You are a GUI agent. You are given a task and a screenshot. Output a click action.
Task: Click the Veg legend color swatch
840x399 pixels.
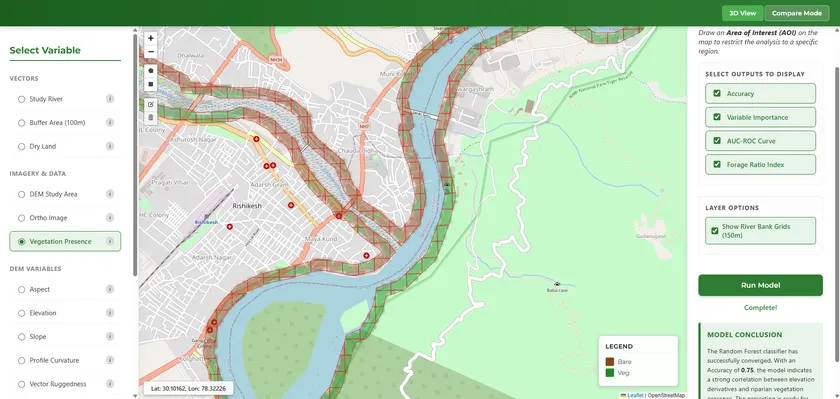point(610,373)
